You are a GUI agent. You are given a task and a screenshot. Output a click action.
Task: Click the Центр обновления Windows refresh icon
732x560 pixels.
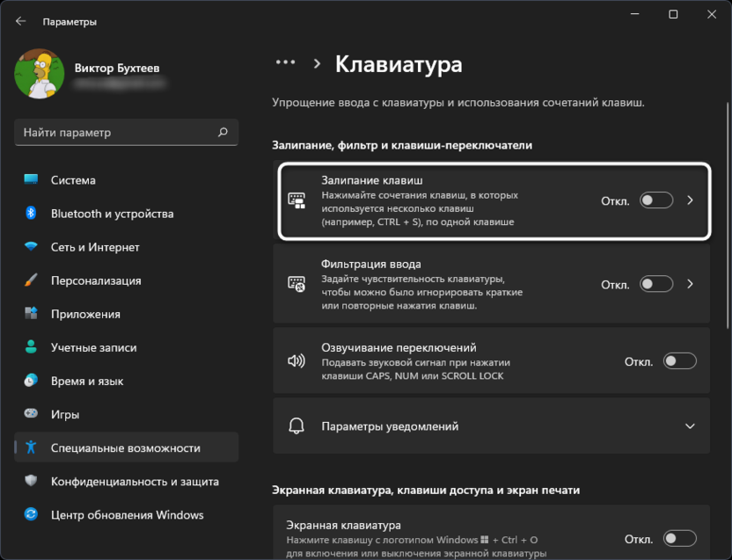[x=31, y=514]
